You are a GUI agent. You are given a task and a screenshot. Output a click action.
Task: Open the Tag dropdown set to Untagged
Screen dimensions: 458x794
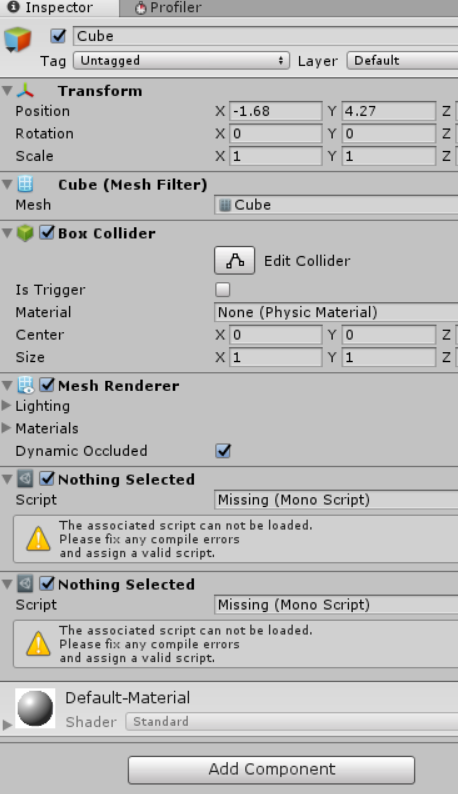click(181, 60)
